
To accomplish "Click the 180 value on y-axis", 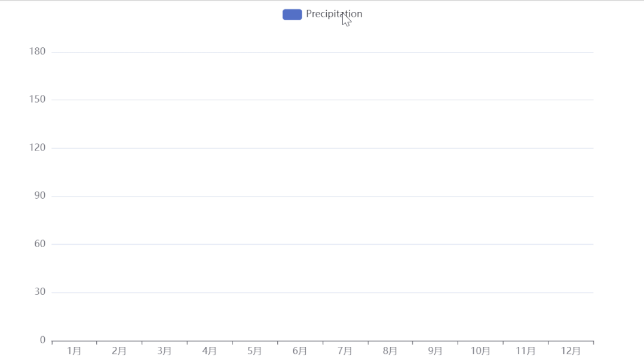I will coord(37,51).
